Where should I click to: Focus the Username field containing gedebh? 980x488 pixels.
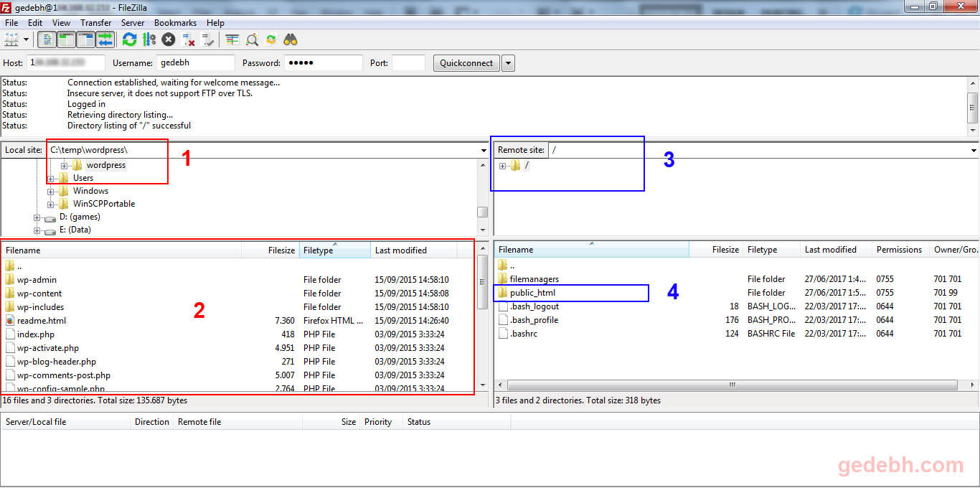click(x=195, y=63)
